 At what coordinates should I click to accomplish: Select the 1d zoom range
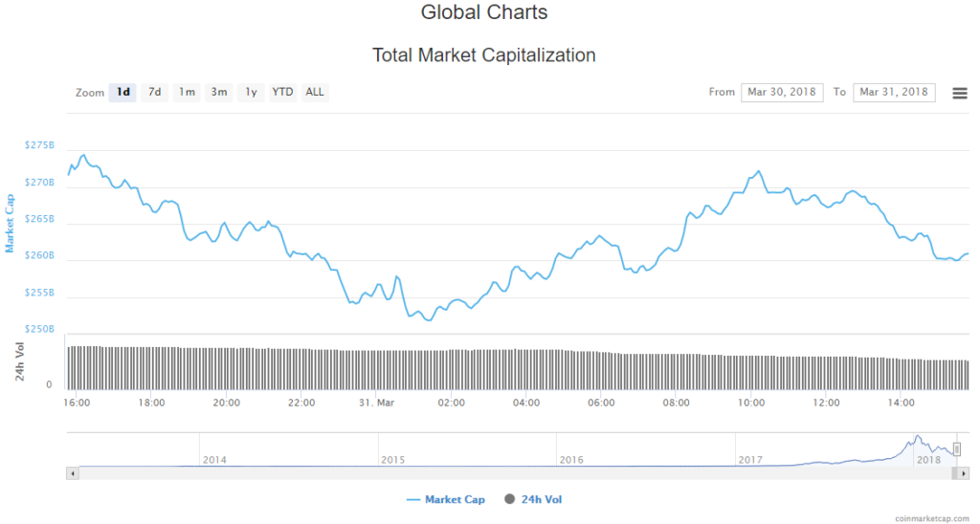[x=122, y=93]
